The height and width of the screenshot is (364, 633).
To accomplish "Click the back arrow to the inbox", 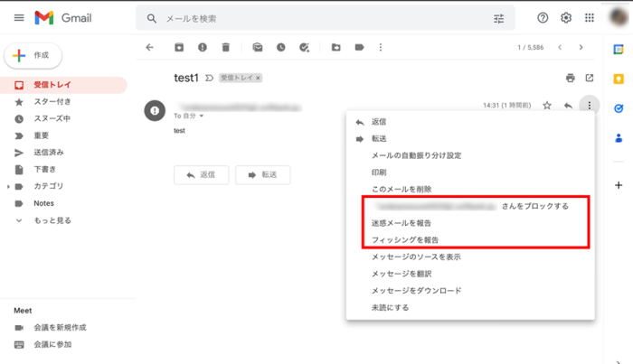I will coord(150,47).
